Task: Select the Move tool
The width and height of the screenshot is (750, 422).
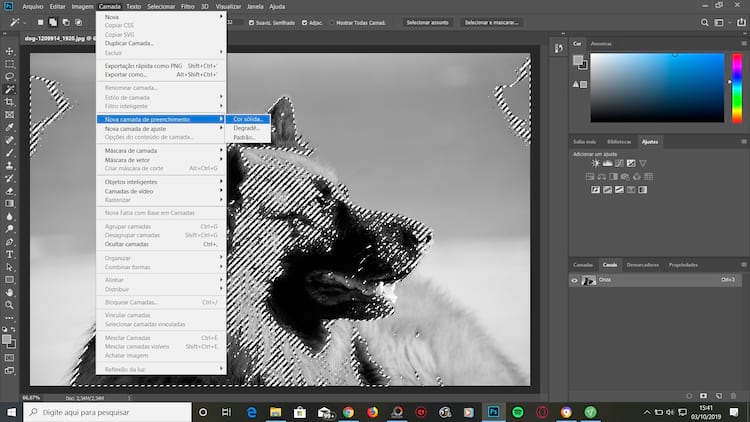Action: click(9, 51)
